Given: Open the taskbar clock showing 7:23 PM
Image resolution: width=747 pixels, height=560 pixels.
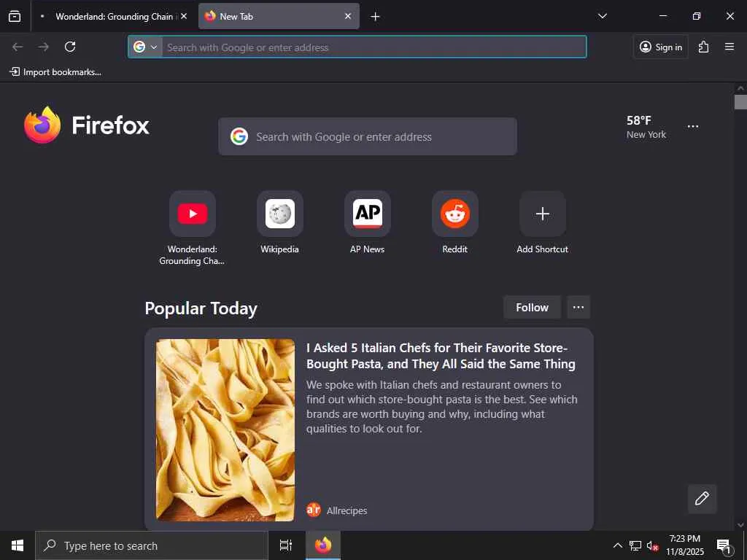Looking at the screenshot, I should click(x=684, y=545).
